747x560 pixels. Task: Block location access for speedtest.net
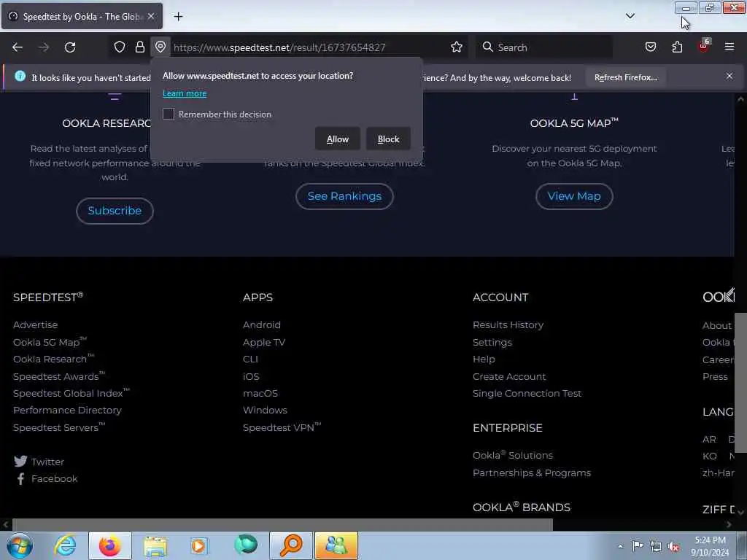tap(388, 139)
